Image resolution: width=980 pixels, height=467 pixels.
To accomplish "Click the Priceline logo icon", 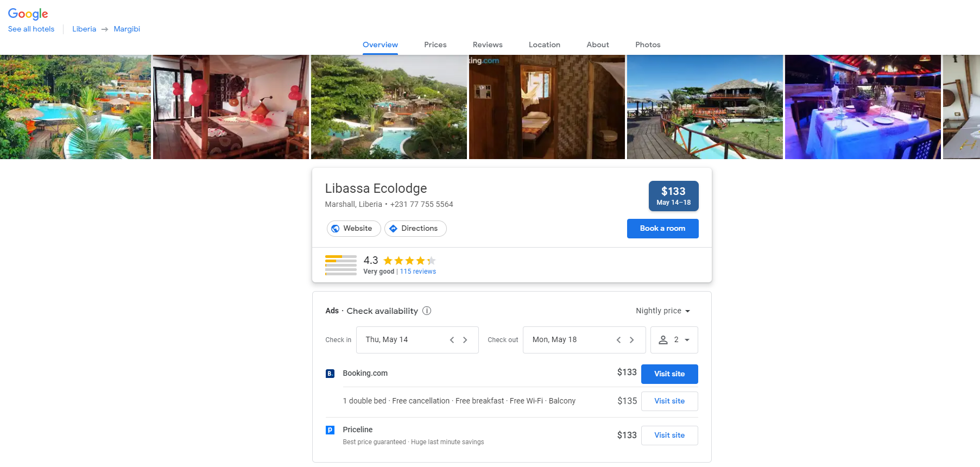I will coord(330,430).
